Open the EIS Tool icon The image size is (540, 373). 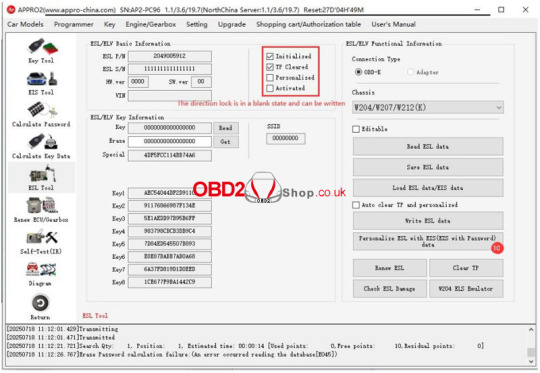coord(41,83)
